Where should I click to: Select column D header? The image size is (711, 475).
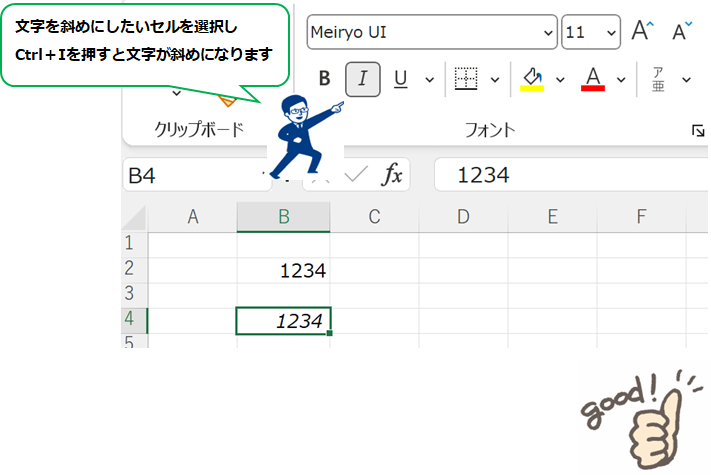pos(463,216)
